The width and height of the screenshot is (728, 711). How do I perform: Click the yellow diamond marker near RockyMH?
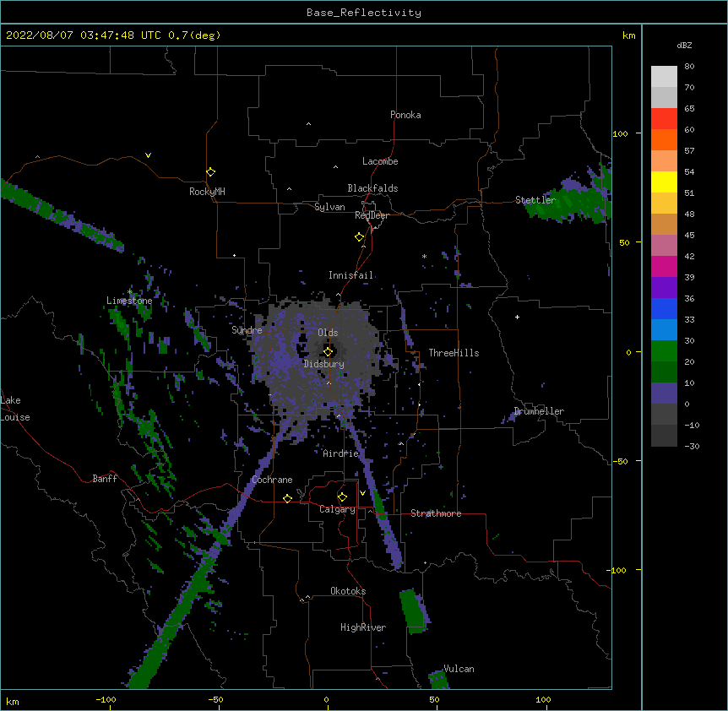pyautogui.click(x=210, y=172)
